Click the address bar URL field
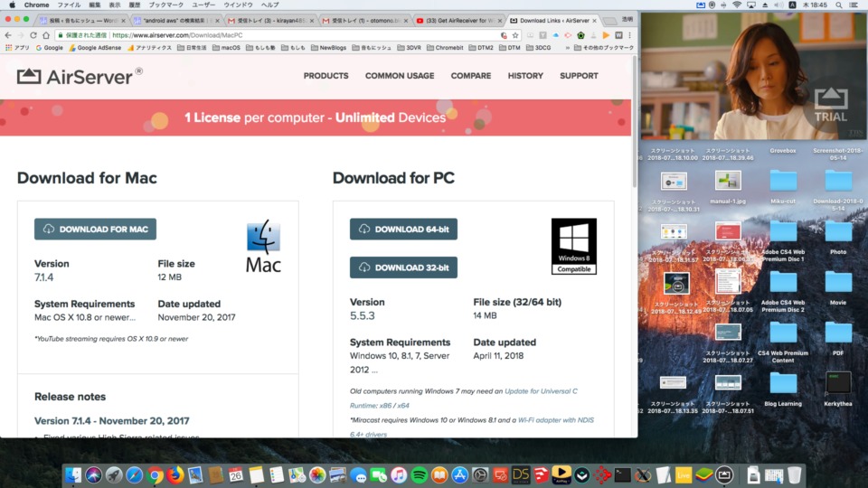Image resolution: width=868 pixels, height=488 pixels. point(305,35)
